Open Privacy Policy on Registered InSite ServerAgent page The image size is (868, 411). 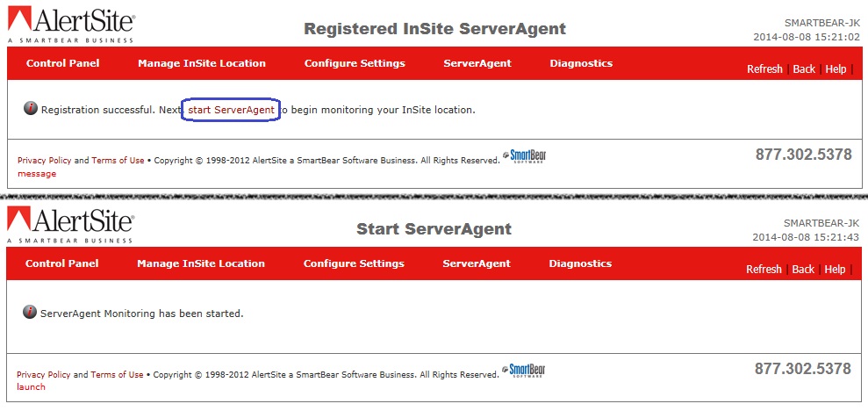pyautogui.click(x=44, y=160)
